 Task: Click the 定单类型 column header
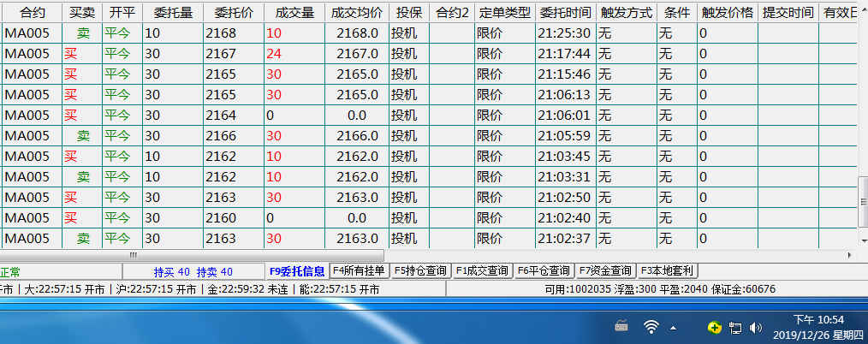(505, 12)
